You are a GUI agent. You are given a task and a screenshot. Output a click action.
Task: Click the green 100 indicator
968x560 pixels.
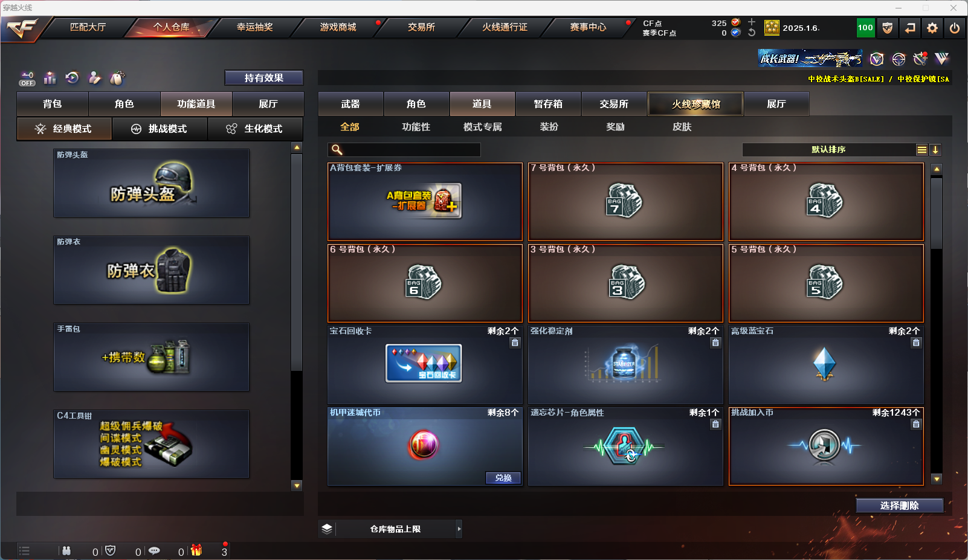coord(865,28)
